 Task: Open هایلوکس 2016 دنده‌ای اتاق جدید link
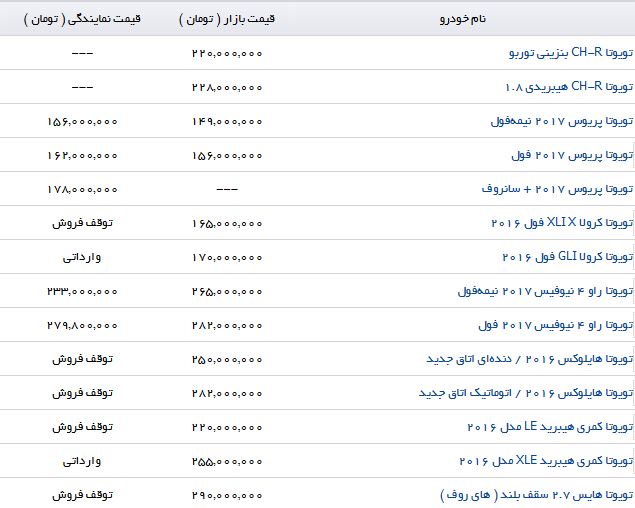pos(529,359)
